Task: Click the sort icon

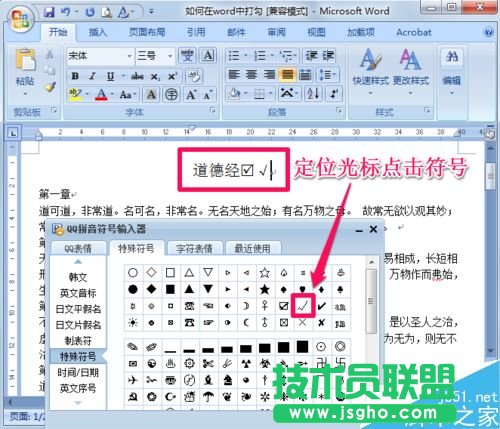Action: tap(313, 94)
